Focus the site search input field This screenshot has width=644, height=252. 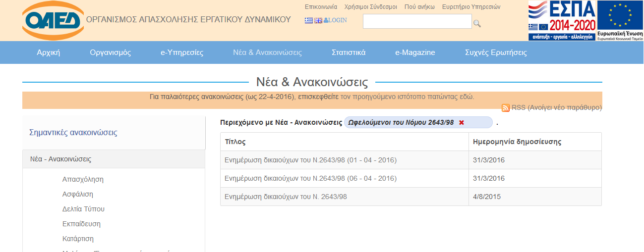[x=417, y=21]
